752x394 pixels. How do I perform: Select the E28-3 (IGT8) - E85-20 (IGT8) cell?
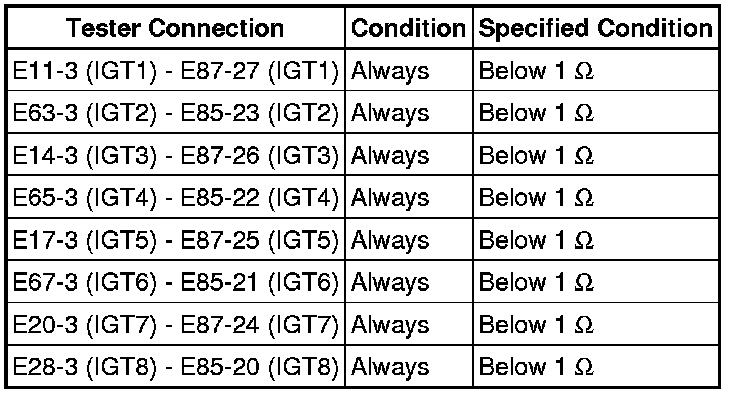coord(176,367)
